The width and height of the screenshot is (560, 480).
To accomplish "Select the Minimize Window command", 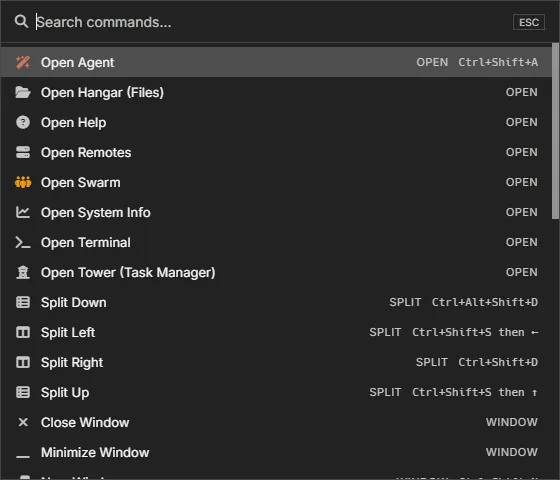I will click(x=276, y=452).
